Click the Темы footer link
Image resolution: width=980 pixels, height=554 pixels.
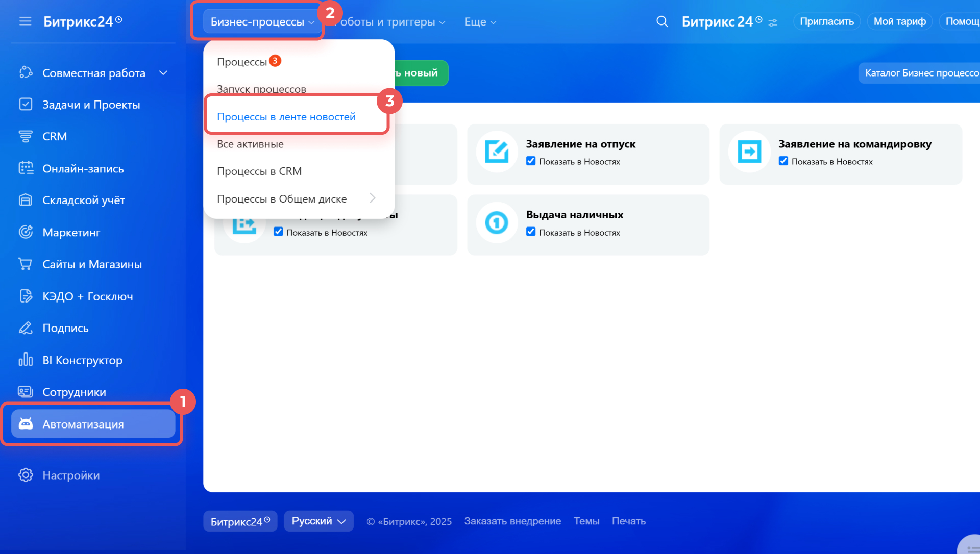[x=586, y=521]
